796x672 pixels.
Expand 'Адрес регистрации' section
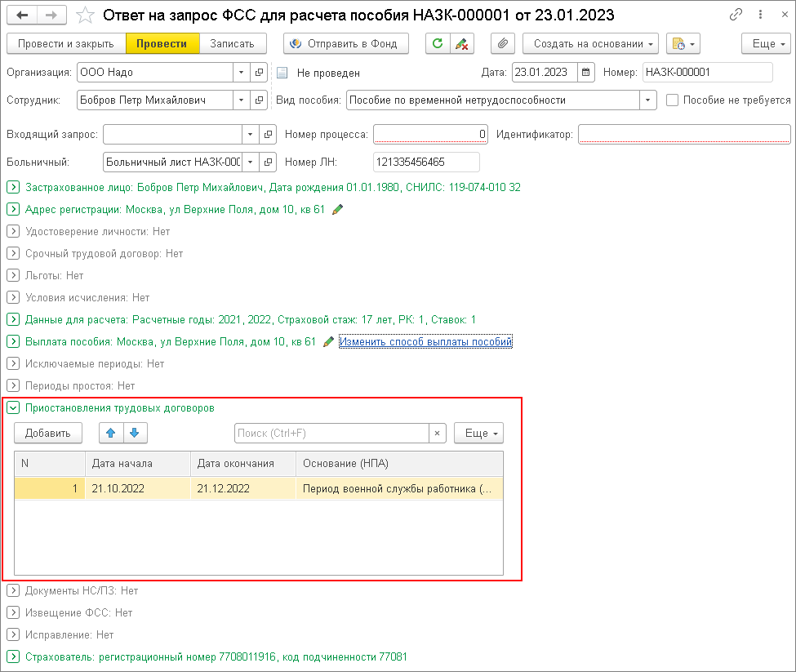coord(13,209)
